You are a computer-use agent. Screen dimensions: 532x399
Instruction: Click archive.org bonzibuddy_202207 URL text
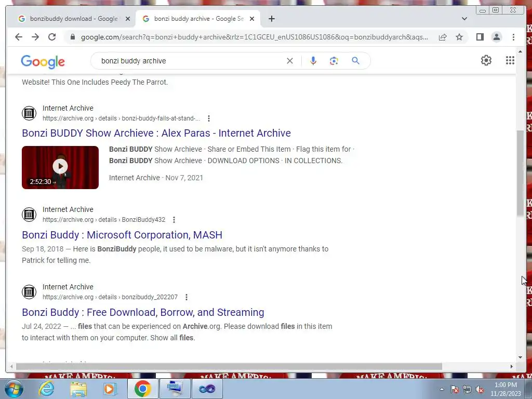coord(110,297)
